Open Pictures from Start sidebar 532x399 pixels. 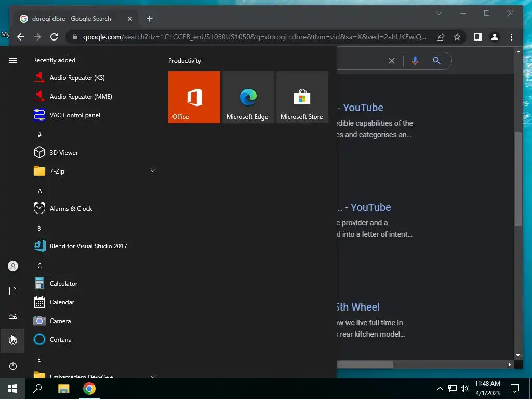click(x=12, y=316)
